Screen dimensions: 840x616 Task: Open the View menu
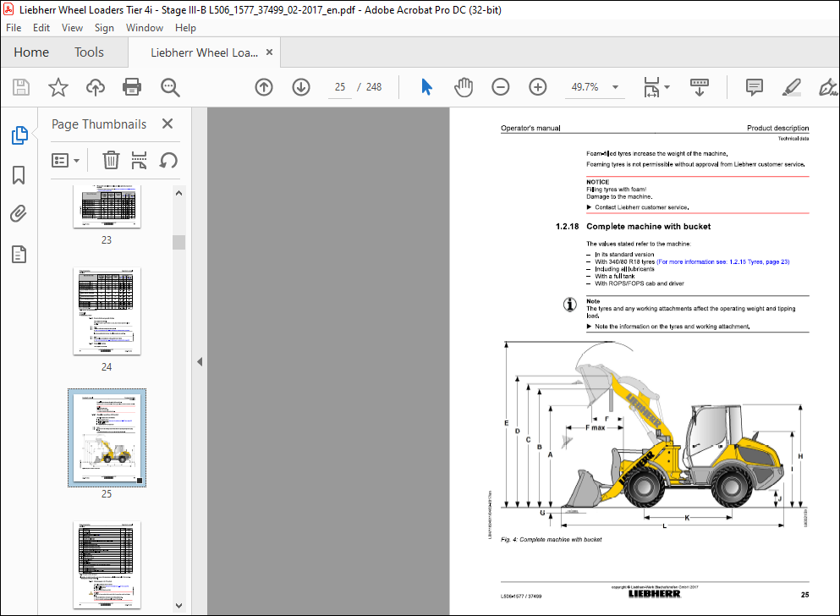pos(72,28)
